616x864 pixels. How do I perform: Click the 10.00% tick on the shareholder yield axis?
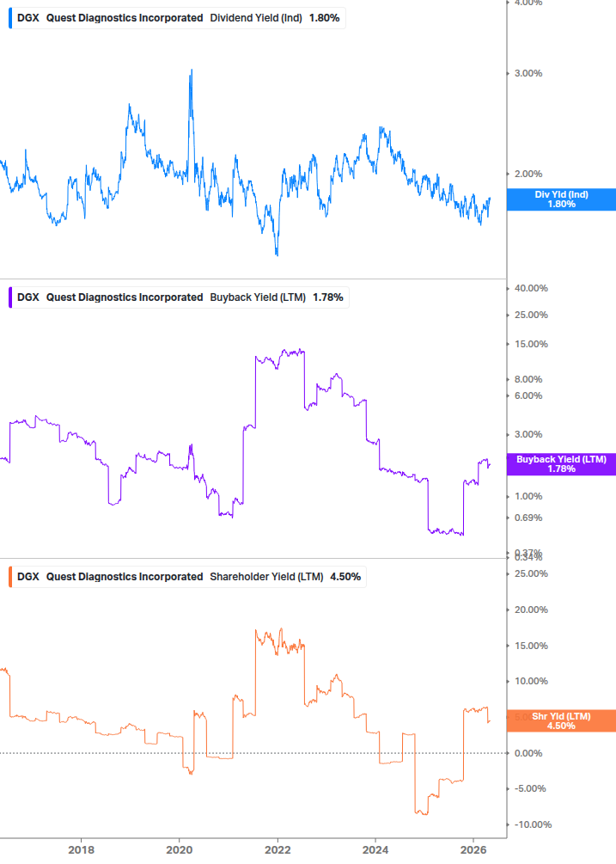click(531, 682)
